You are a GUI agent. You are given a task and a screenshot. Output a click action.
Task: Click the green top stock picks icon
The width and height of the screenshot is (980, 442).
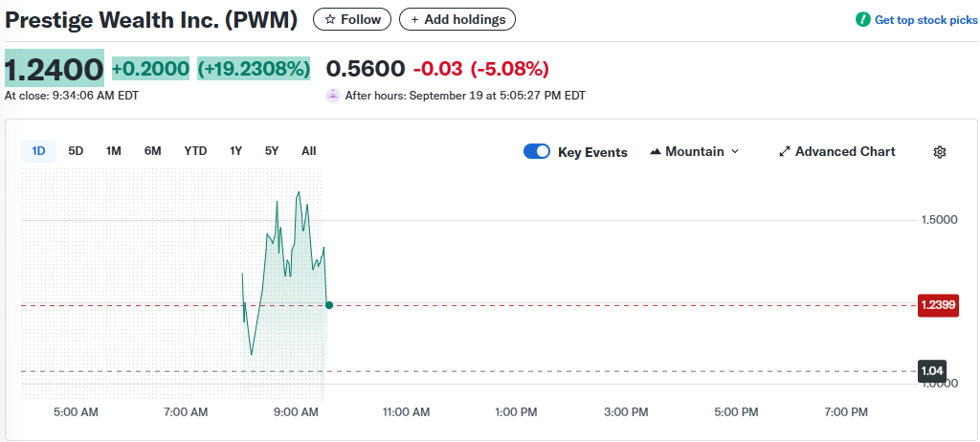pyautogui.click(x=863, y=20)
